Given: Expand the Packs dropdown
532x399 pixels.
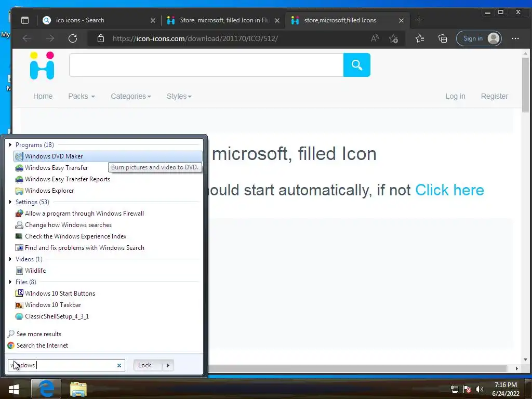Looking at the screenshot, I should point(82,96).
